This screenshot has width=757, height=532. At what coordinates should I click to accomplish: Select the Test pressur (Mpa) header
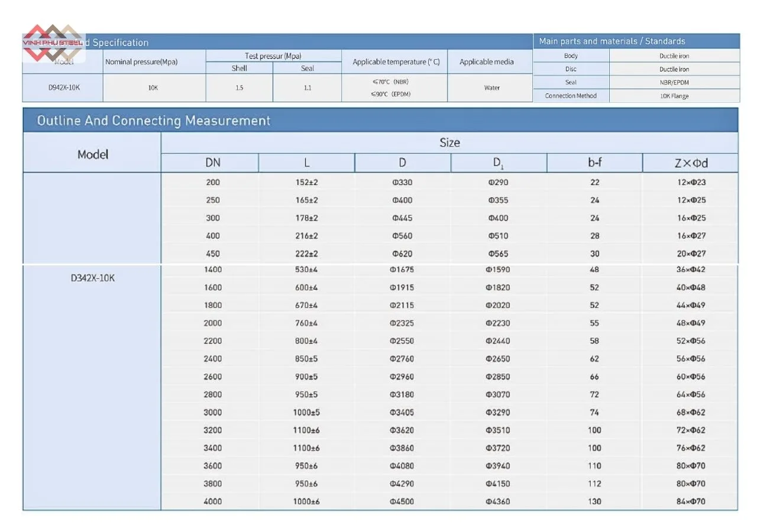273,56
